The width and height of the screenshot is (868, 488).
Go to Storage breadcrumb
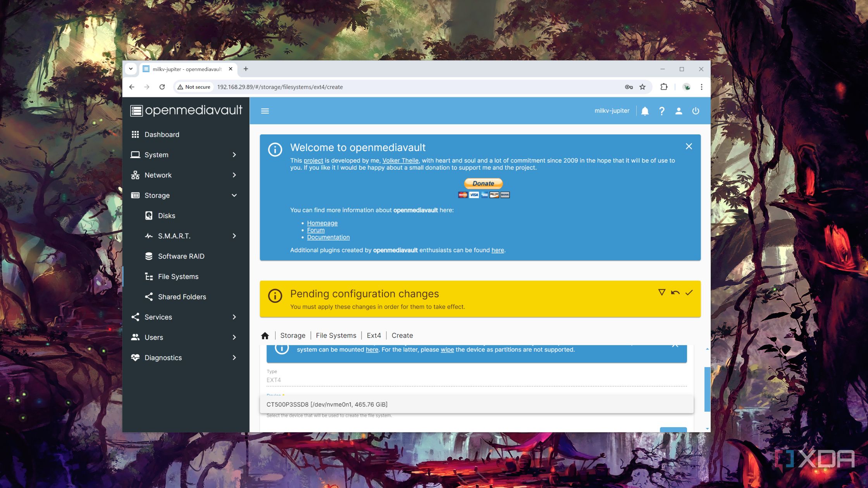tap(293, 335)
